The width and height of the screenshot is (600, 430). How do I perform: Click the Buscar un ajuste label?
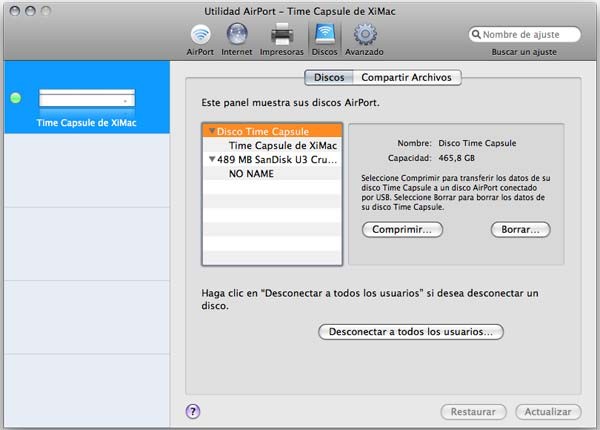pyautogui.click(x=524, y=52)
